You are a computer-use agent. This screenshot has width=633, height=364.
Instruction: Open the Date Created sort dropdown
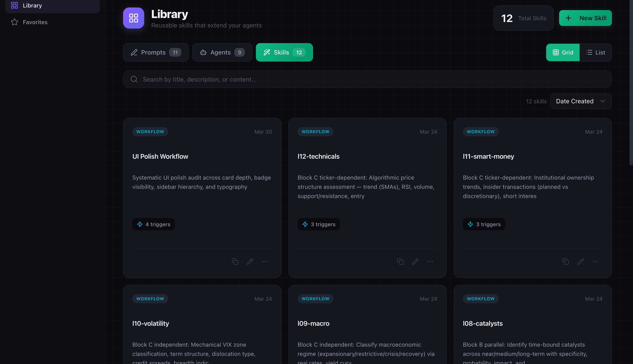(x=581, y=101)
